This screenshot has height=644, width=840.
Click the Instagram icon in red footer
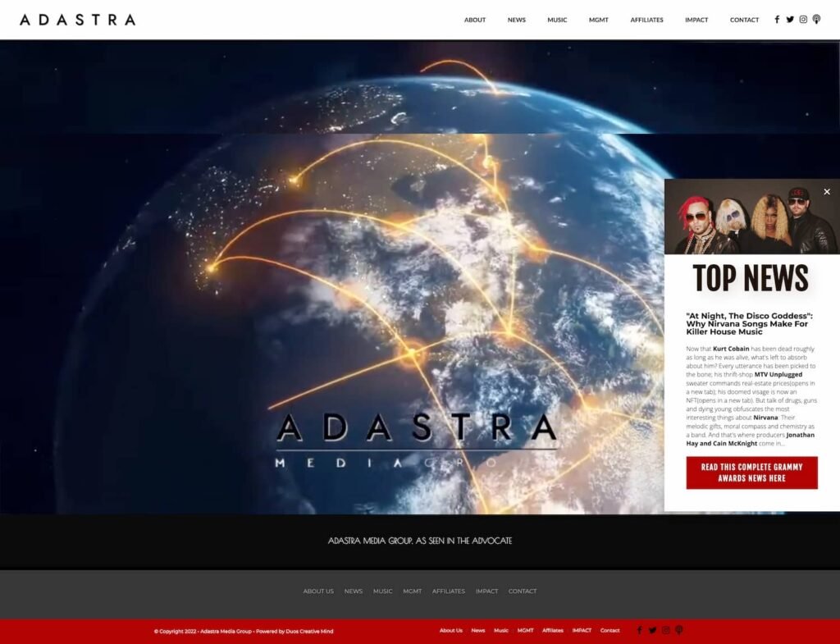coord(666,631)
